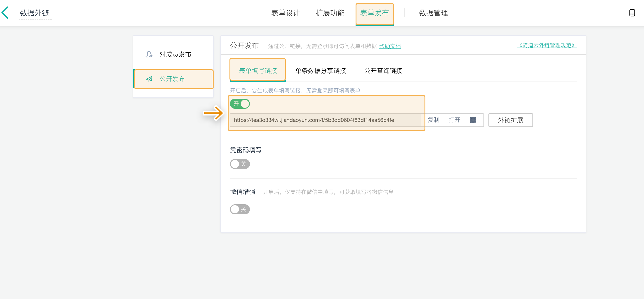Open the 扩展功能 tab
The width and height of the screenshot is (644, 299).
330,13
